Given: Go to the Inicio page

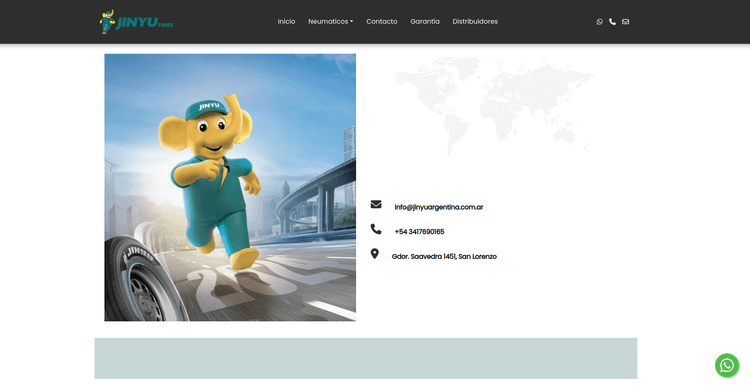Looking at the screenshot, I should [286, 22].
